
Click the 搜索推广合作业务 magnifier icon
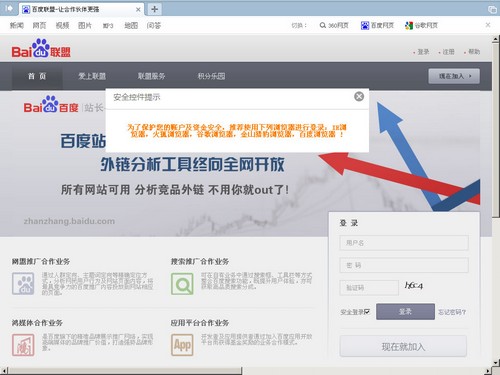click(182, 284)
